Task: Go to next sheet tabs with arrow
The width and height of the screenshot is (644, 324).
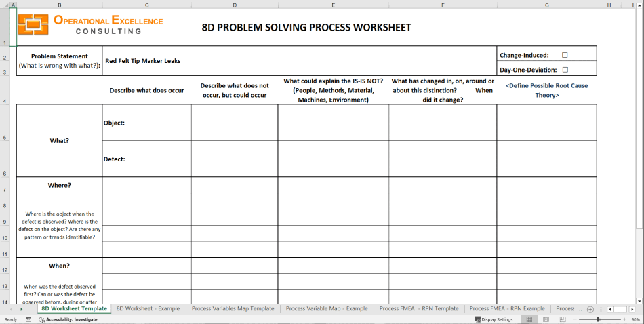Action: point(22,309)
